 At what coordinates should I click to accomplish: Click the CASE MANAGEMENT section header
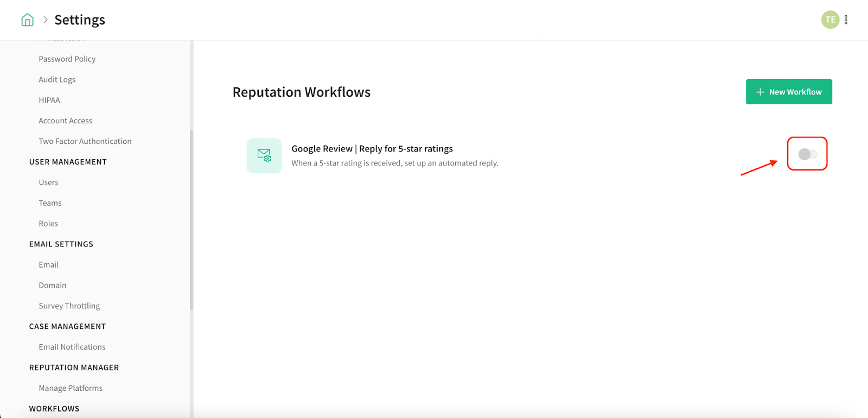click(x=67, y=327)
